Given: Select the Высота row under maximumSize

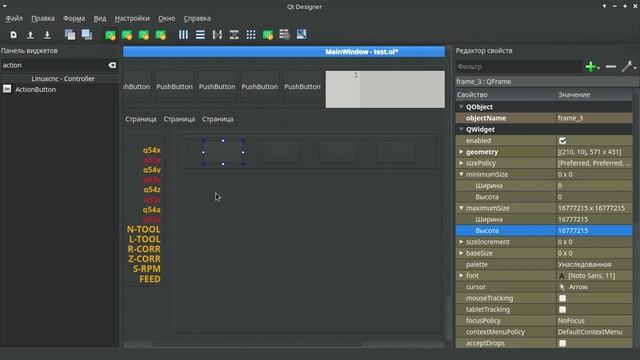Looking at the screenshot, I should click(x=544, y=231).
